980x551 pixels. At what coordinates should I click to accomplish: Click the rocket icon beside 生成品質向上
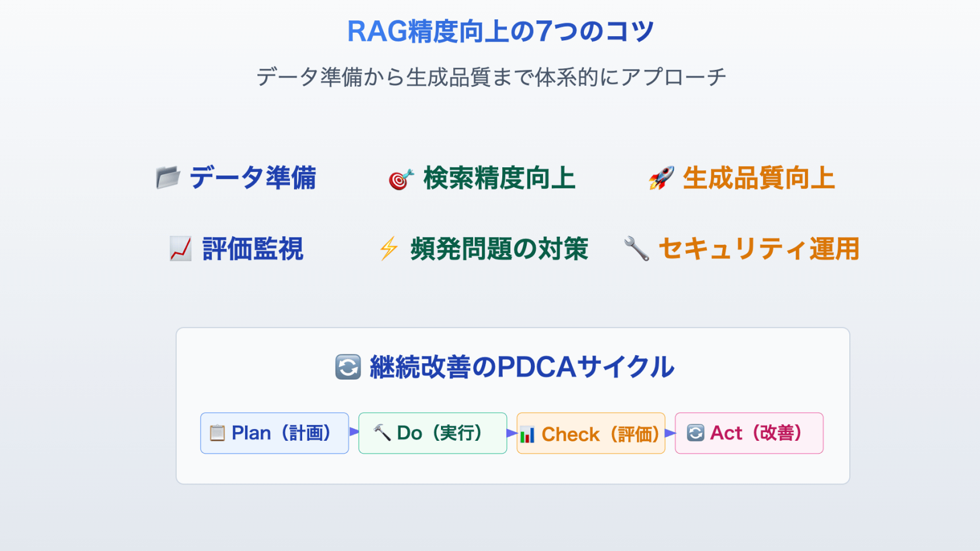pos(661,178)
